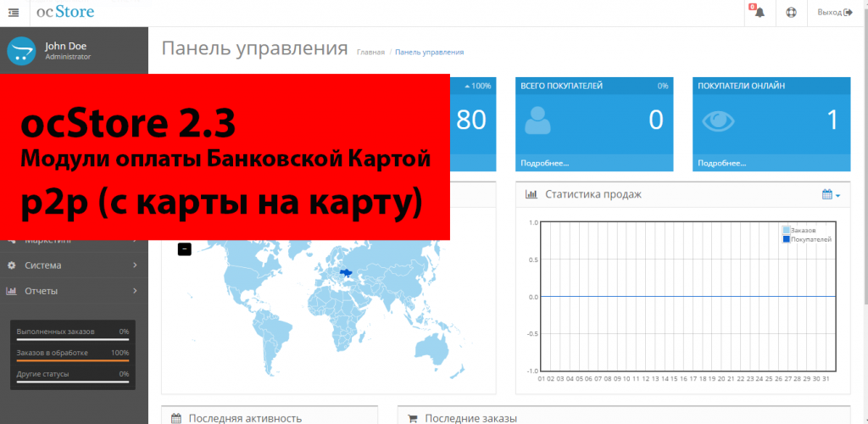Click the Последняя активность panel title
Viewport: 868px width, 424px height.
[x=245, y=418]
